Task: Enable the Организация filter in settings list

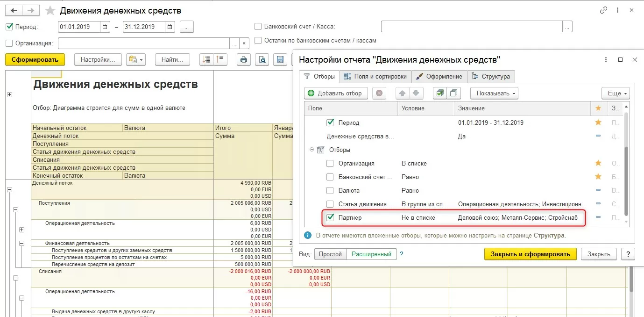Action: (x=330, y=164)
